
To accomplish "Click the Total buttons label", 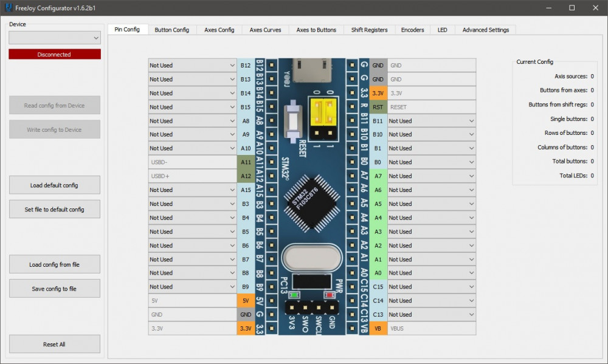I will pyautogui.click(x=570, y=161).
